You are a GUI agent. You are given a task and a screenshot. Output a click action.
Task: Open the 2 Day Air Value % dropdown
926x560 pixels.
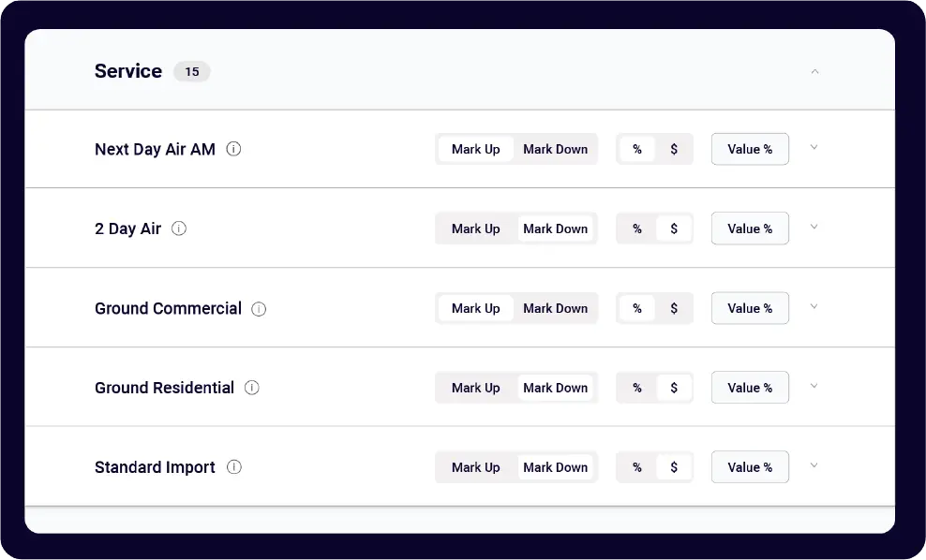[x=750, y=228]
